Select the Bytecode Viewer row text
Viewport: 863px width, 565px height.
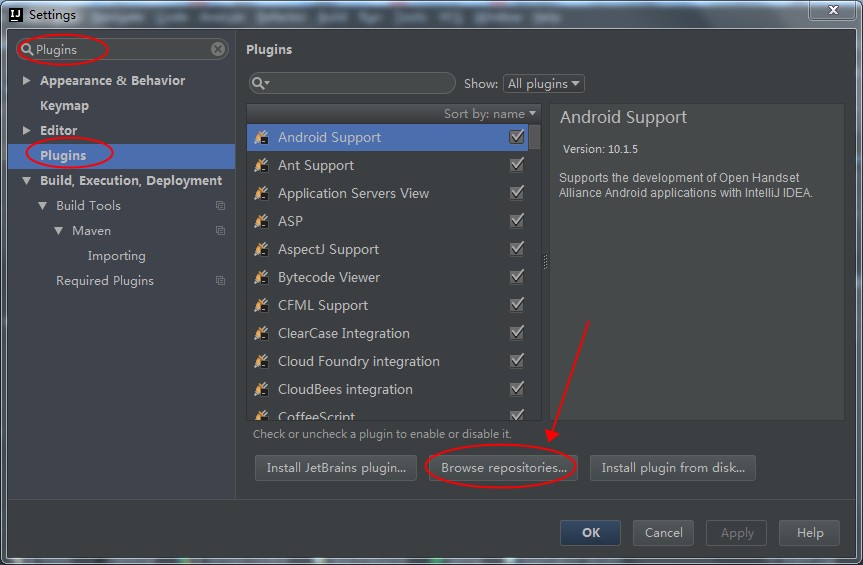click(x=329, y=277)
